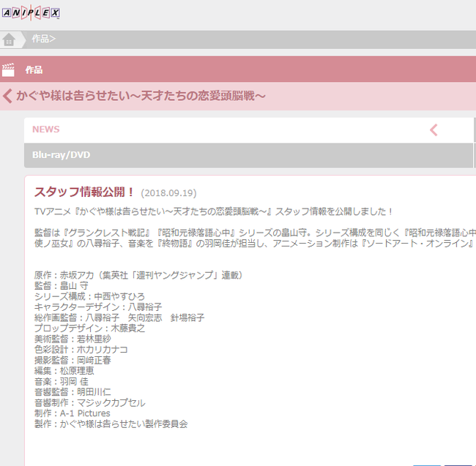Select the シリーズ構成：中西やすひろ line

(x=89, y=296)
